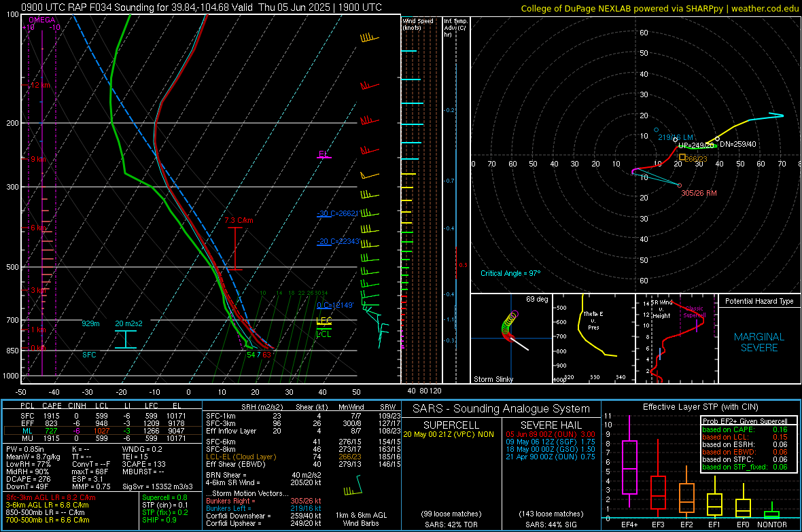This screenshot has width=802, height=532.
Task: Click the MeanW = 8.7g/kg value
Action: click(33, 457)
